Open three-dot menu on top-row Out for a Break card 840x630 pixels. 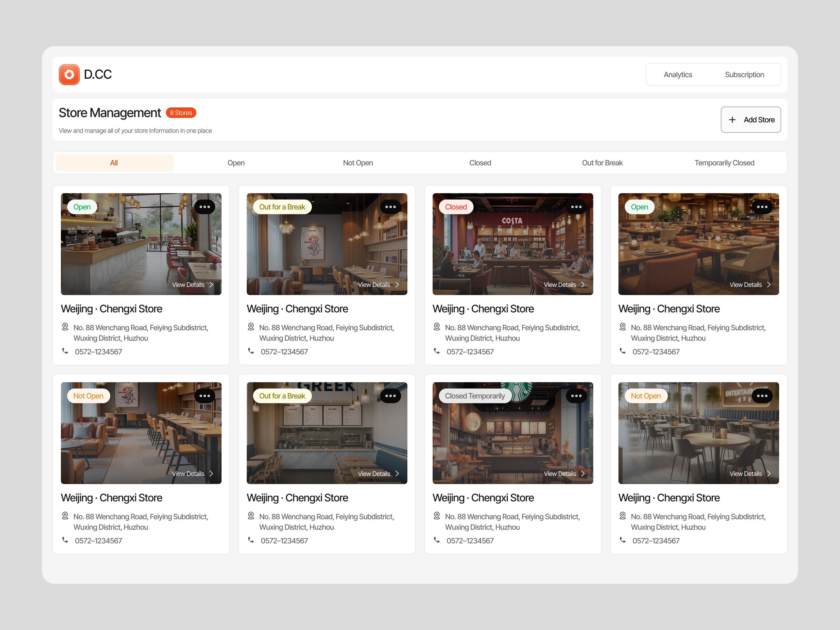pyautogui.click(x=390, y=207)
